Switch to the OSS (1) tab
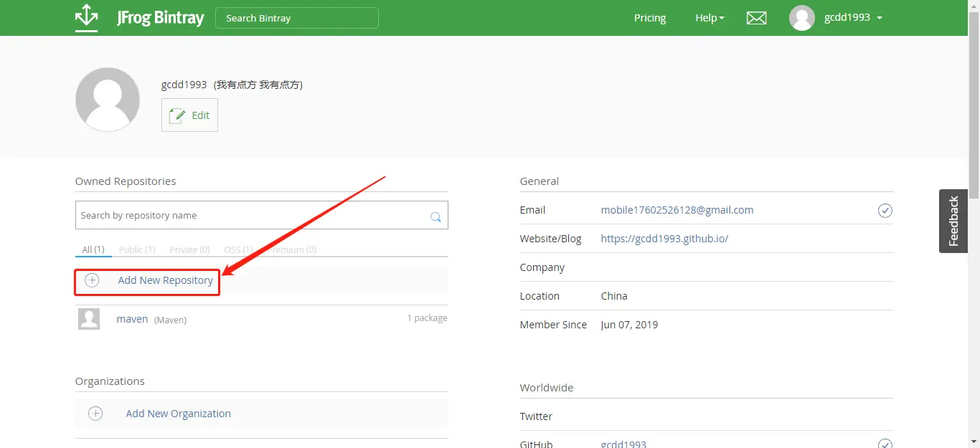Image resolution: width=980 pixels, height=448 pixels. click(238, 249)
